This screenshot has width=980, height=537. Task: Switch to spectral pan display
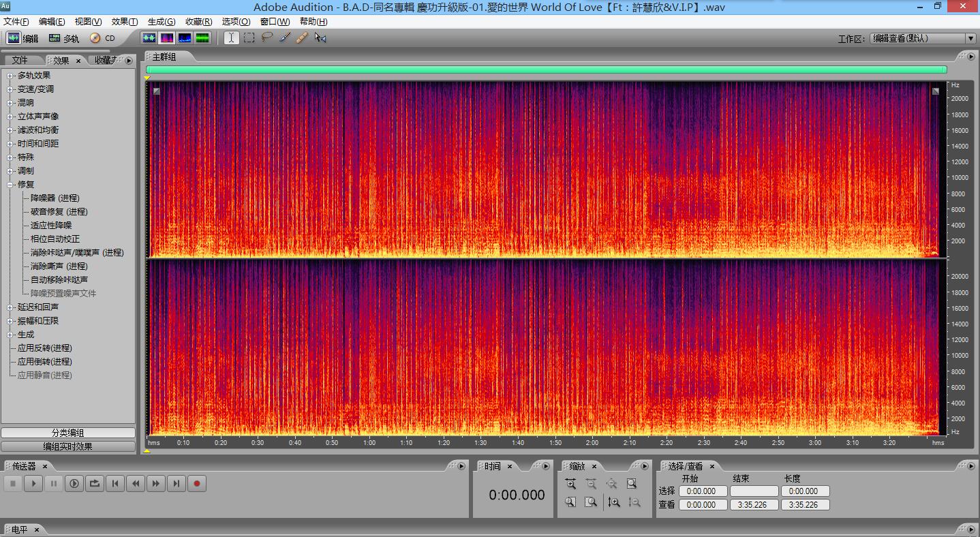click(x=185, y=38)
